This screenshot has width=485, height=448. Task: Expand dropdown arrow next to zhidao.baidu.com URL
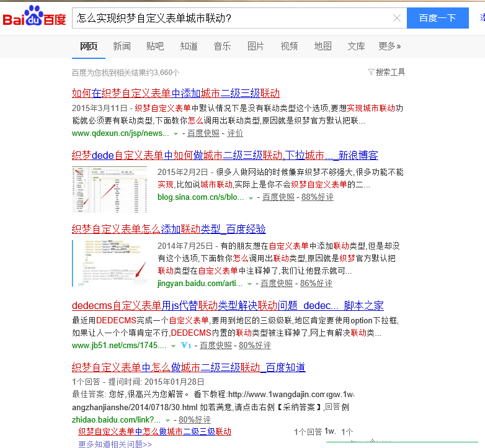coord(167,421)
